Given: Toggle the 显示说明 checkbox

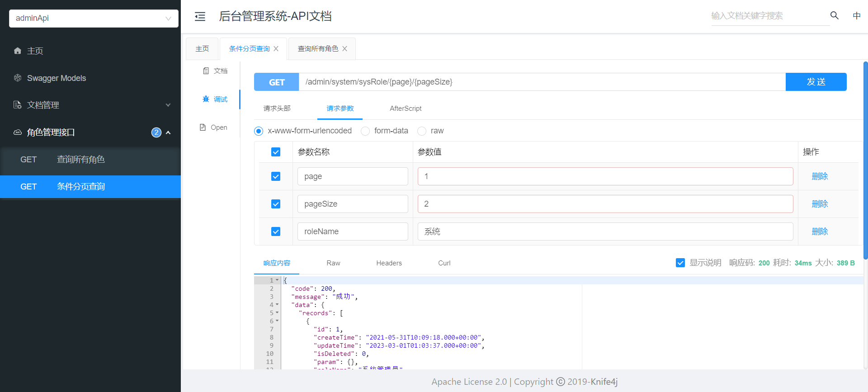Looking at the screenshot, I should (680, 263).
